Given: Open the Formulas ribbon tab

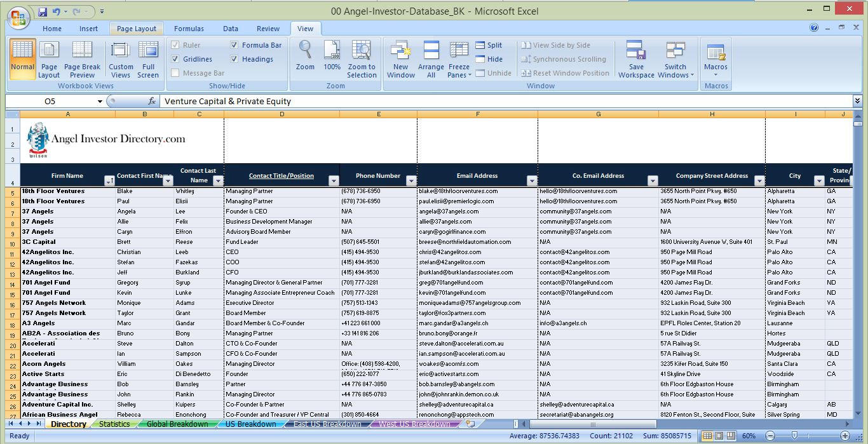Looking at the screenshot, I should tap(189, 29).
